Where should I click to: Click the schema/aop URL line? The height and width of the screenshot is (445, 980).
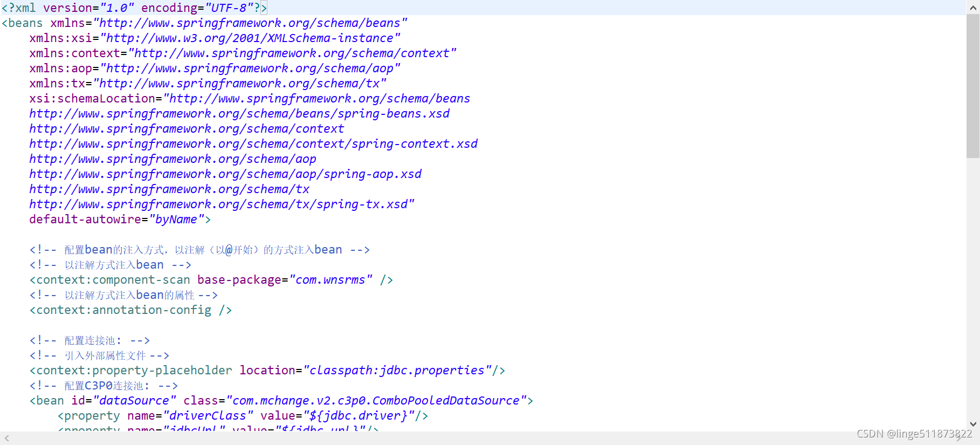pyautogui.click(x=172, y=159)
